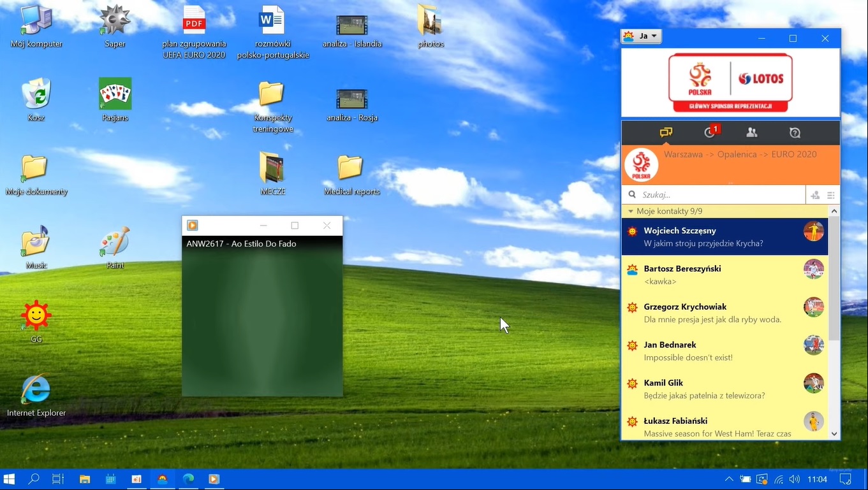Select the analiza - Islandia video file
Viewport: 868px width, 490px height.
(351, 31)
